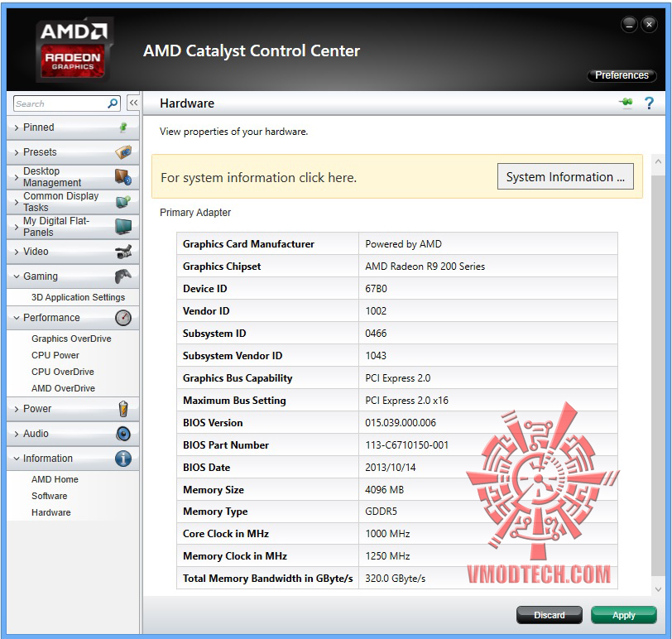
Task: Click the System Information button
Action: point(565,176)
